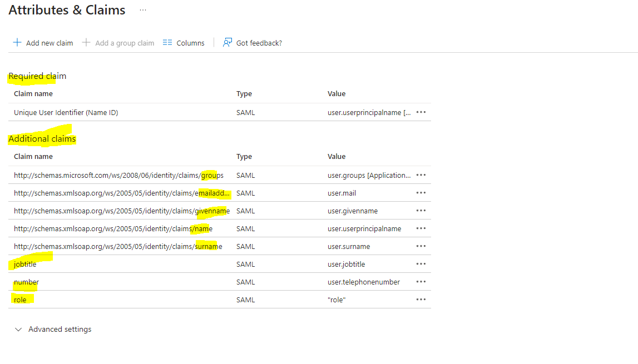Open the ellipsis menu for Unique User Identifier row

pos(421,112)
